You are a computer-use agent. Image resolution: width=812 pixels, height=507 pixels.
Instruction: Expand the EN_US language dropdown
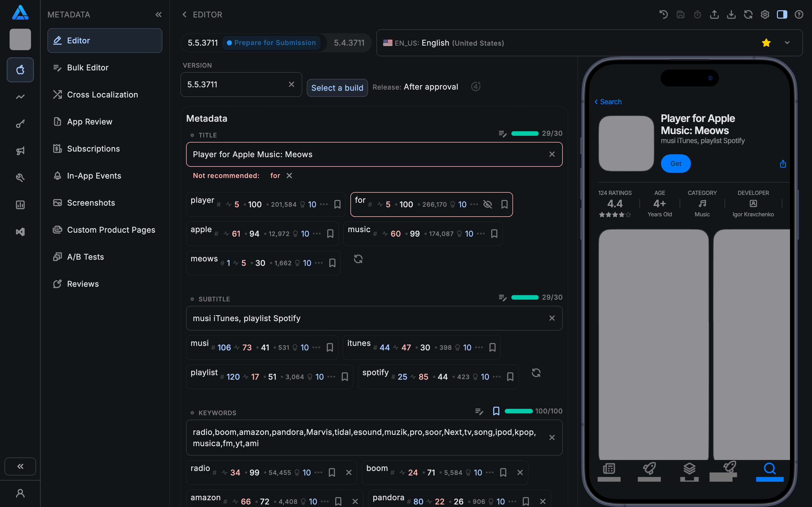tap(787, 43)
